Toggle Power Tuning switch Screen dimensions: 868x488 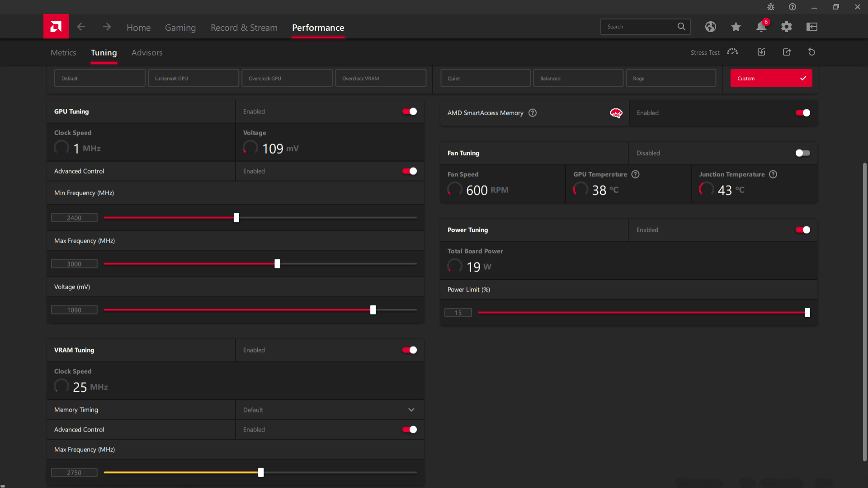(803, 230)
